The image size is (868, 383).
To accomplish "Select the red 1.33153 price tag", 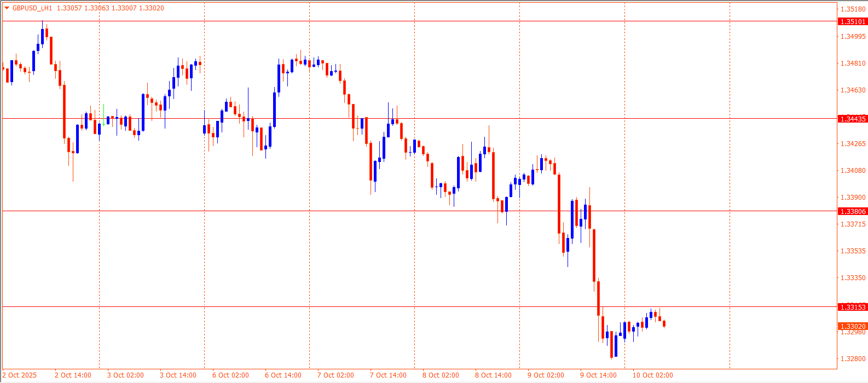I will pos(853,307).
